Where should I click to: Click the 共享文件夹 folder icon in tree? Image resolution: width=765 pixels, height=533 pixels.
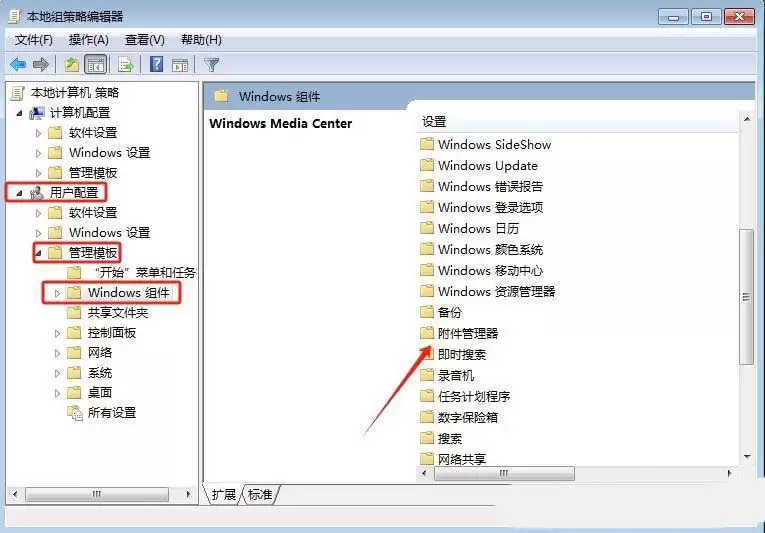(x=74, y=312)
